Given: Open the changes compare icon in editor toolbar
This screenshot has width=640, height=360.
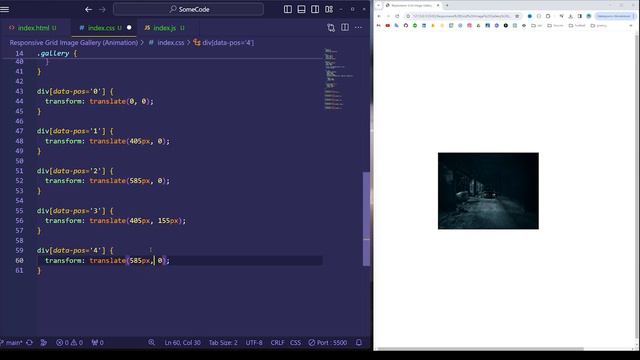Looking at the screenshot, I should (331, 27).
